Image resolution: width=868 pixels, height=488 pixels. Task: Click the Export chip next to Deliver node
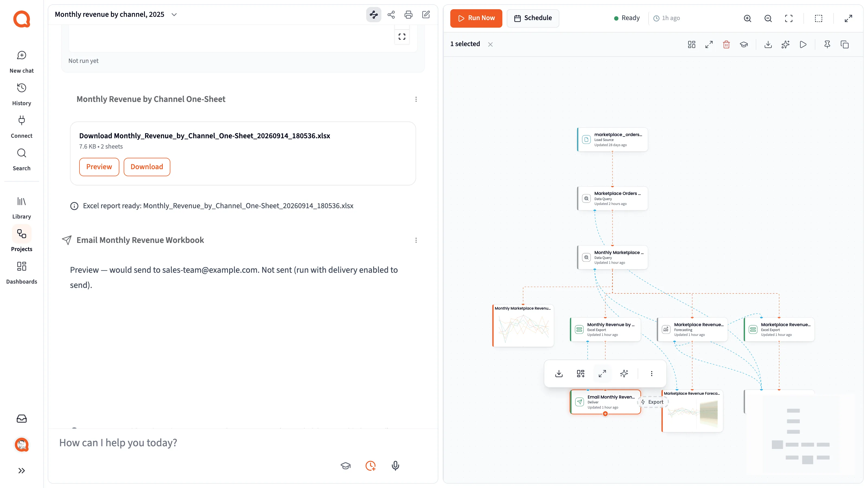[x=653, y=402]
